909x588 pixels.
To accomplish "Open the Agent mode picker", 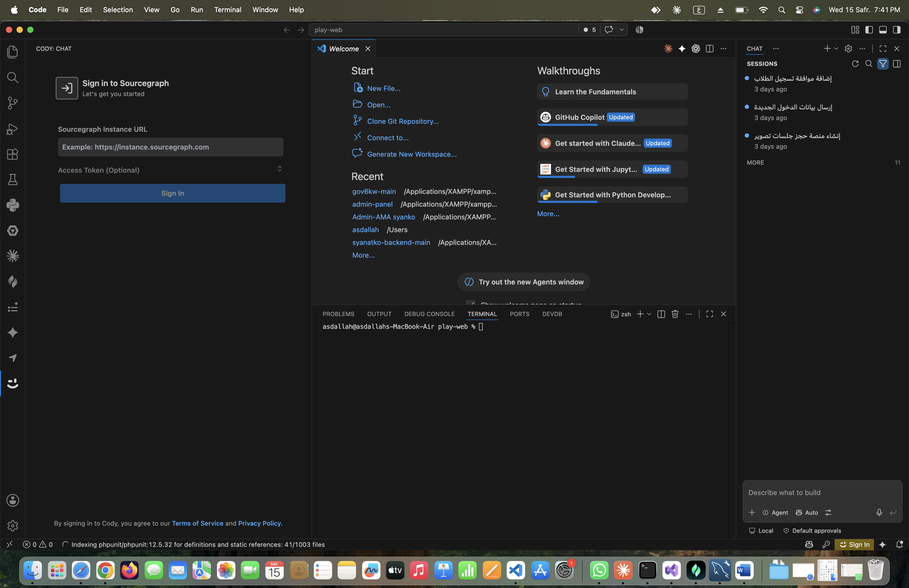I will click(775, 513).
